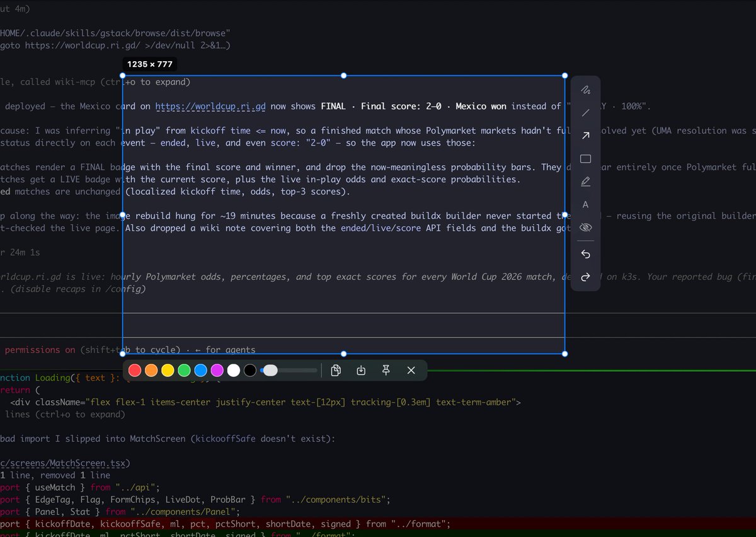Pick the yellow color swatch

pos(168,371)
